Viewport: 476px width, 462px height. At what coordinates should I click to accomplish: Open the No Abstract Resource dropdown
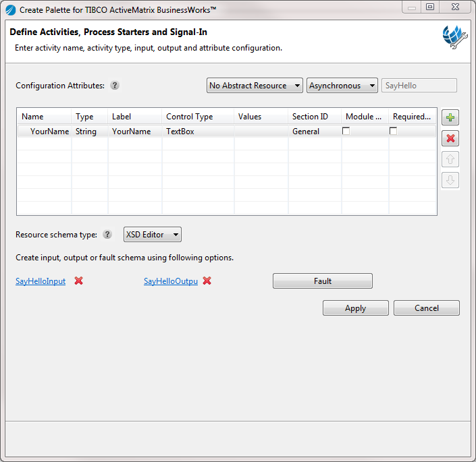click(x=255, y=86)
